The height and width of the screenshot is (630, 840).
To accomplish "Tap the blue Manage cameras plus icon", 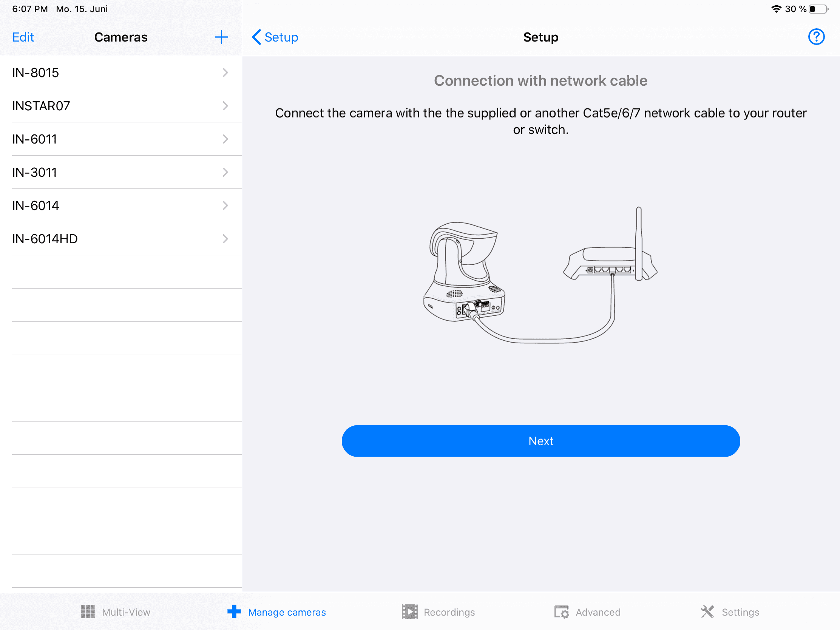I will (x=234, y=612).
